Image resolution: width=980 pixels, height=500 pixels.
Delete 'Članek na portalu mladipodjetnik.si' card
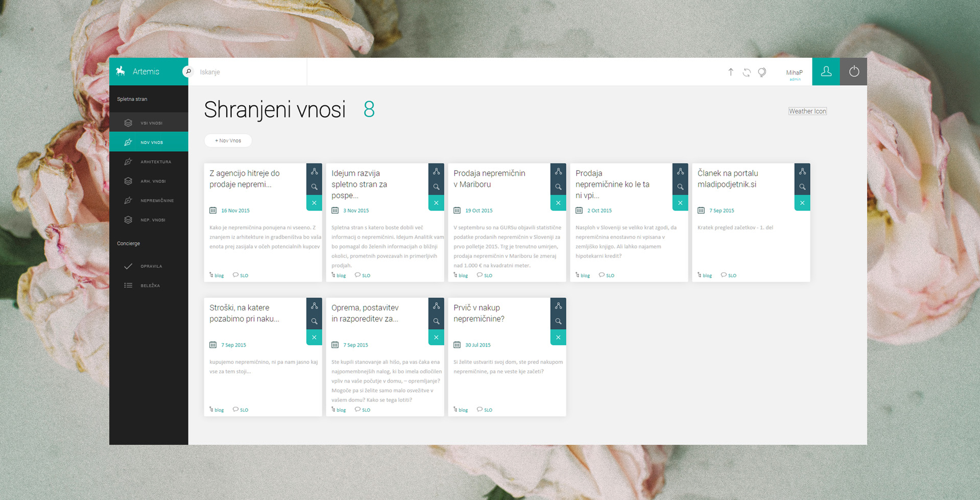click(802, 203)
